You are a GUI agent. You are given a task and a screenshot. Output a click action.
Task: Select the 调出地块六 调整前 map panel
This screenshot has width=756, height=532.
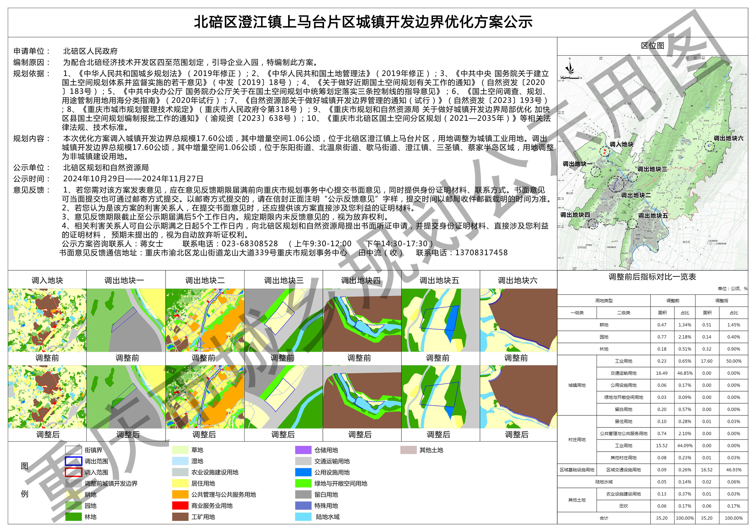pos(519,320)
